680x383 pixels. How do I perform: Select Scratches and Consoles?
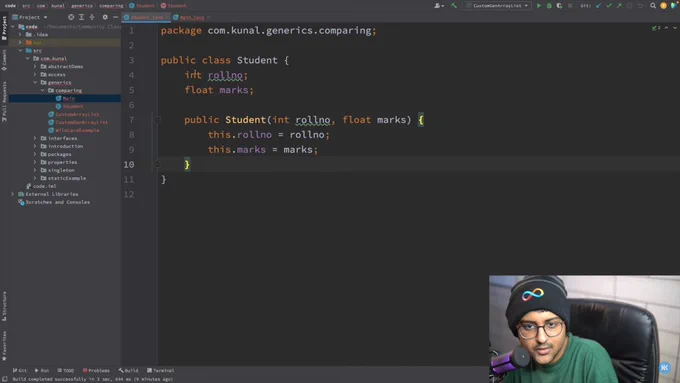click(x=54, y=202)
